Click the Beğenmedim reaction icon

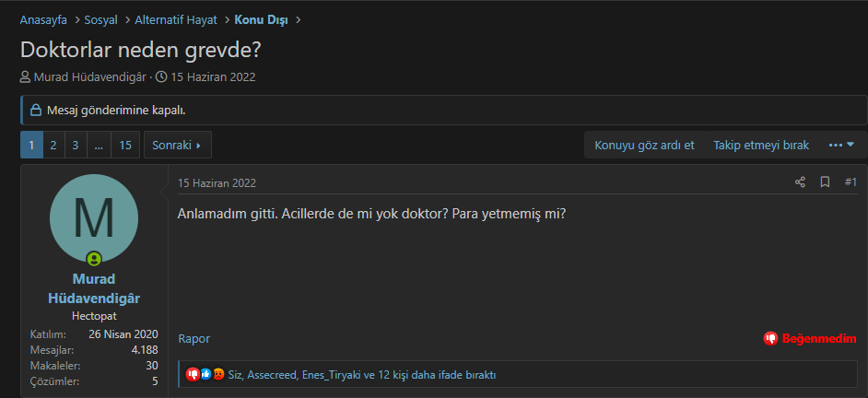770,339
